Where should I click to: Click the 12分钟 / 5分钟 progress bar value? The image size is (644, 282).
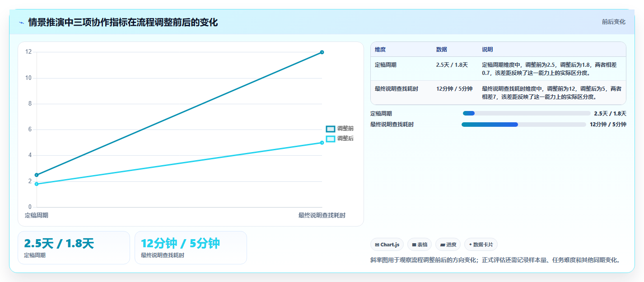[x=608, y=125]
